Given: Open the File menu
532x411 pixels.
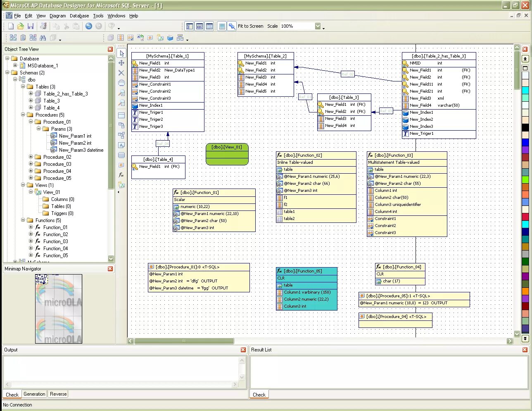Looking at the screenshot, I should (x=17, y=16).
